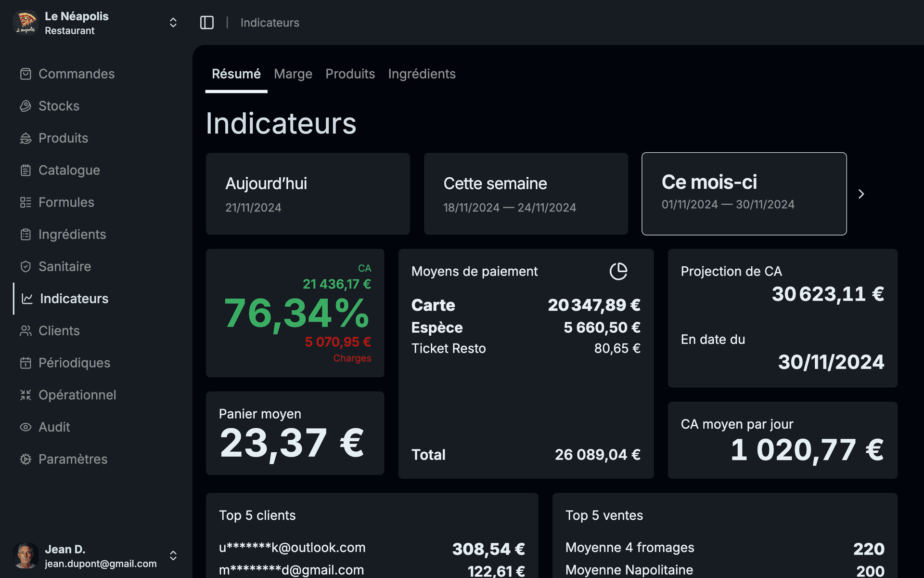Click the Audit eye icon
Screen dimensions: 924x578
pos(26,427)
